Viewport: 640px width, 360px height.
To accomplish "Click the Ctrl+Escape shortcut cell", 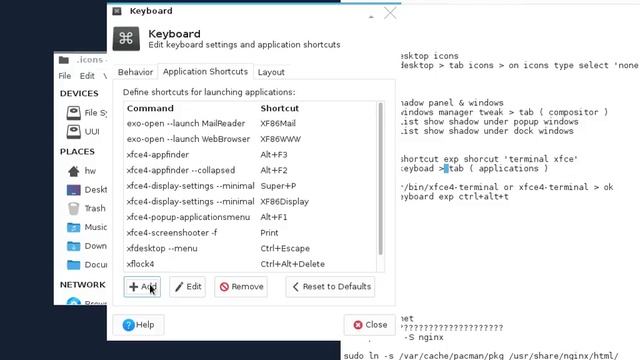I will [x=285, y=249].
